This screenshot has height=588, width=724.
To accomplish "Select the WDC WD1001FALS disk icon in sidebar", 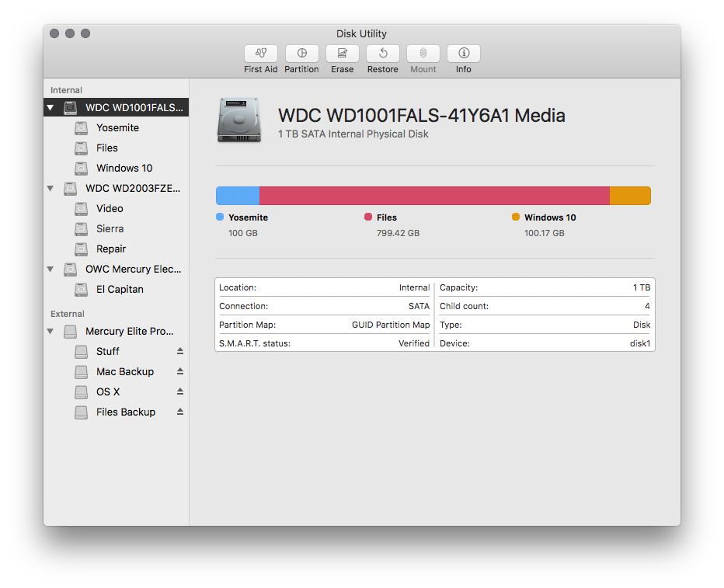I will tap(70, 107).
